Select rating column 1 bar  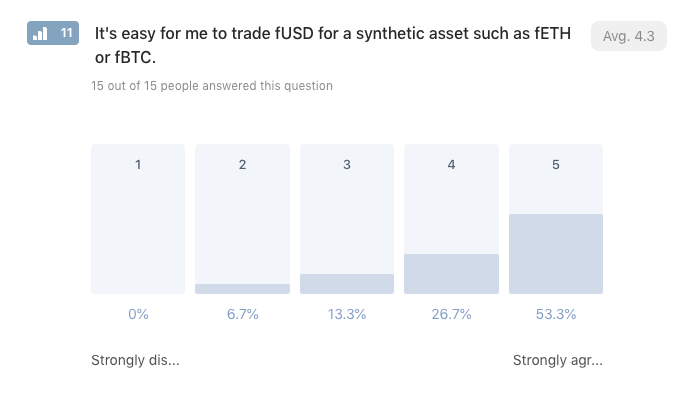(x=138, y=219)
